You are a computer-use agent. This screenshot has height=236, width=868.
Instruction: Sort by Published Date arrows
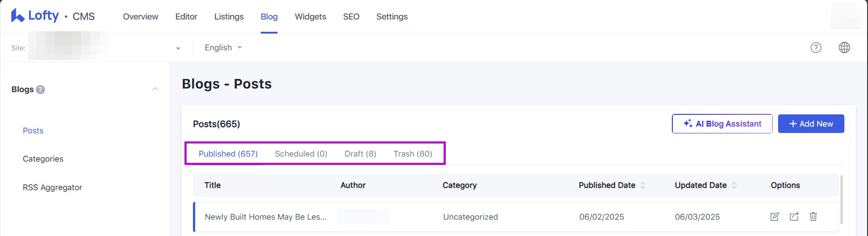pos(642,185)
